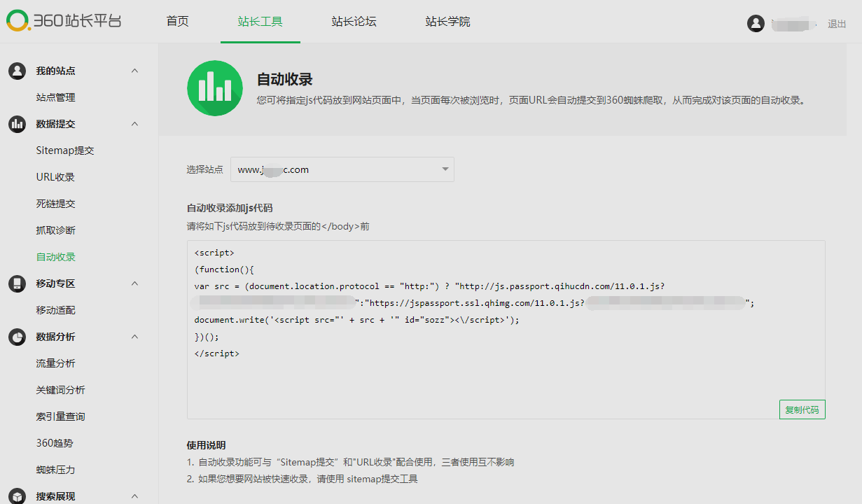The width and height of the screenshot is (862, 504).
Task: Click the 移动专区 section heading
Action: [56, 283]
